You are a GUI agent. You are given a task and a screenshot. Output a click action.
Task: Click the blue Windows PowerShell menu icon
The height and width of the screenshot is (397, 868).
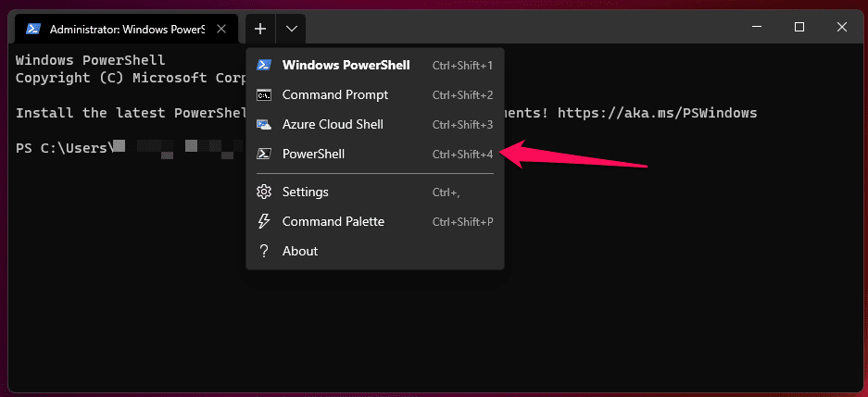(x=264, y=65)
